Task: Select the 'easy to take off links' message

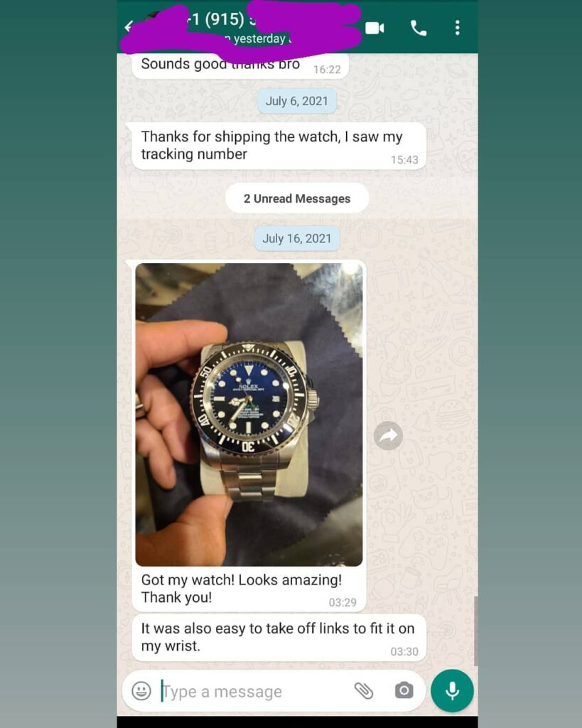Action: coord(279,638)
